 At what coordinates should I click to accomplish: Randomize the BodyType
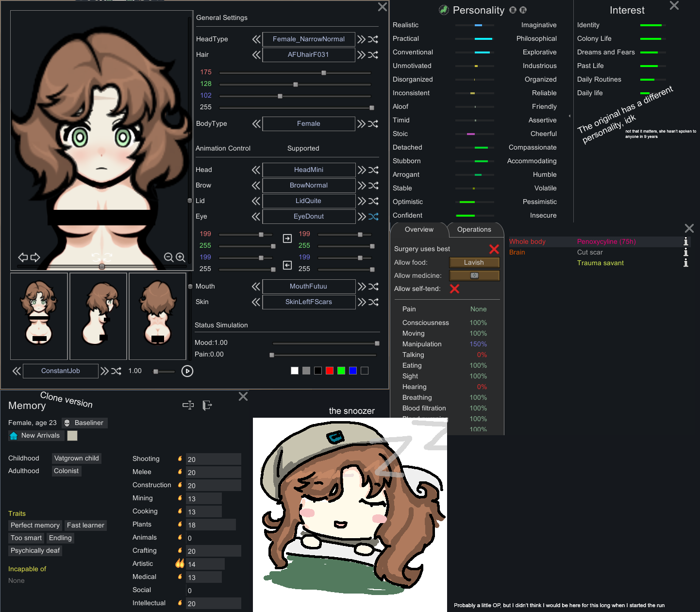(373, 124)
